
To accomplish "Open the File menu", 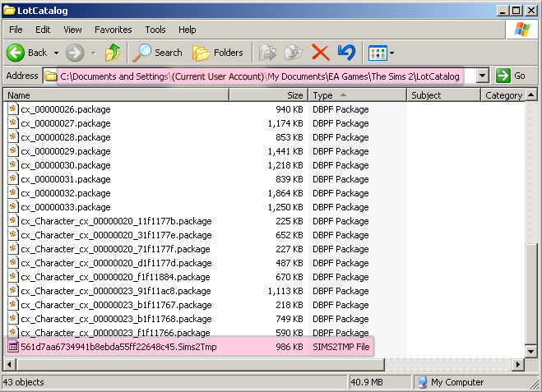I will coord(16,30).
